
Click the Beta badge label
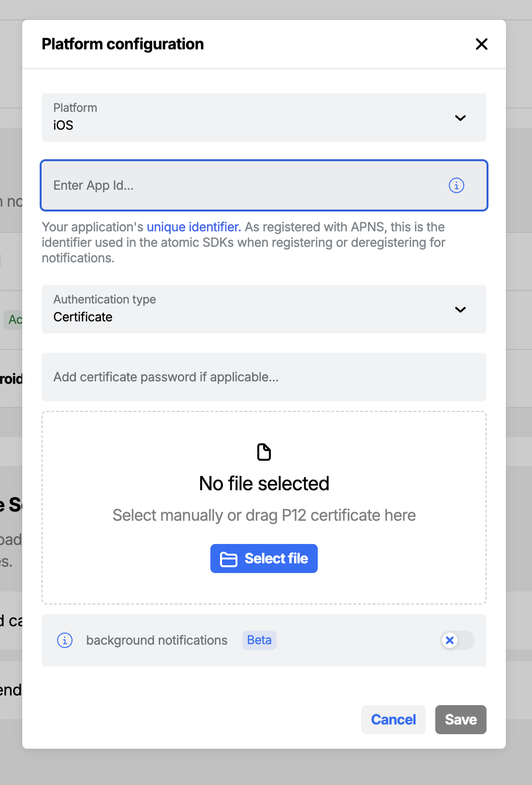(259, 640)
